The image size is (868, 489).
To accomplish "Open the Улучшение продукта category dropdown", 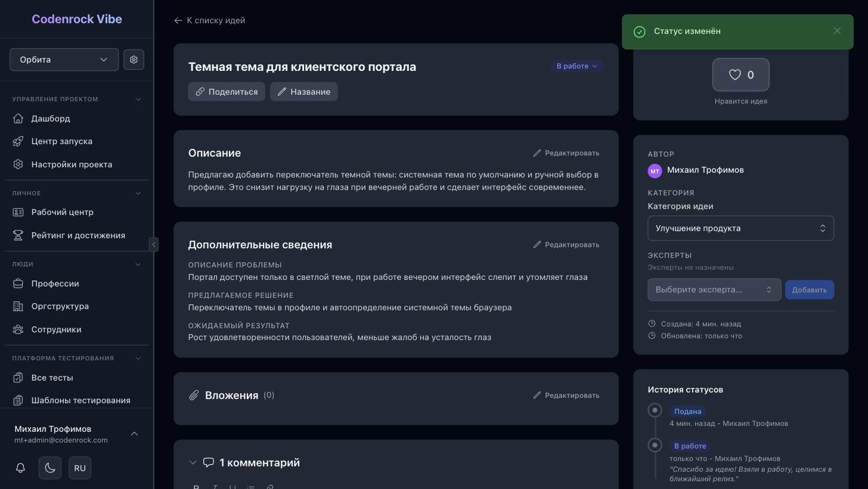I will 740,228.
